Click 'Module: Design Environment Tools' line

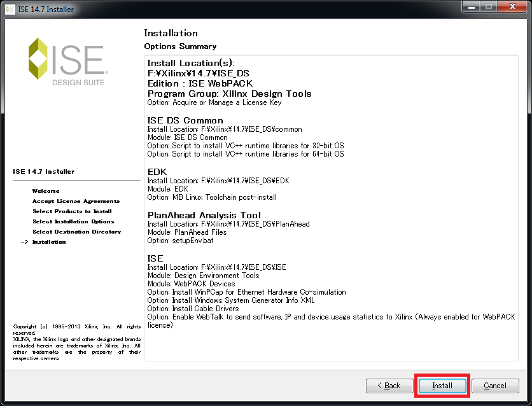tap(203, 276)
